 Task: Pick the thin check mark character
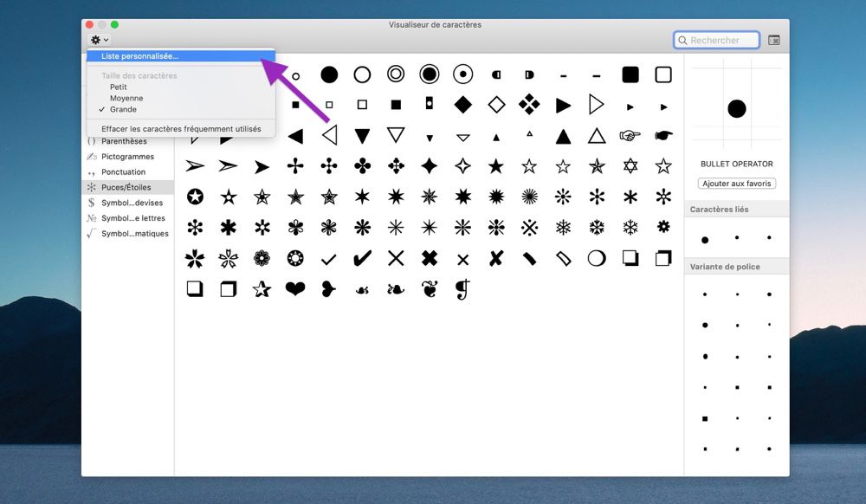point(328,259)
